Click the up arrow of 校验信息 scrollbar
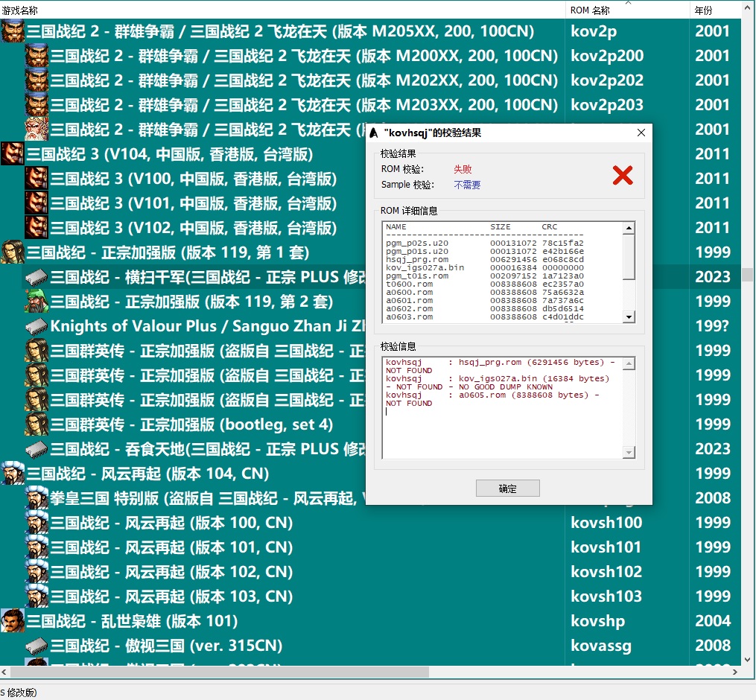The width and height of the screenshot is (756, 700). [x=628, y=363]
